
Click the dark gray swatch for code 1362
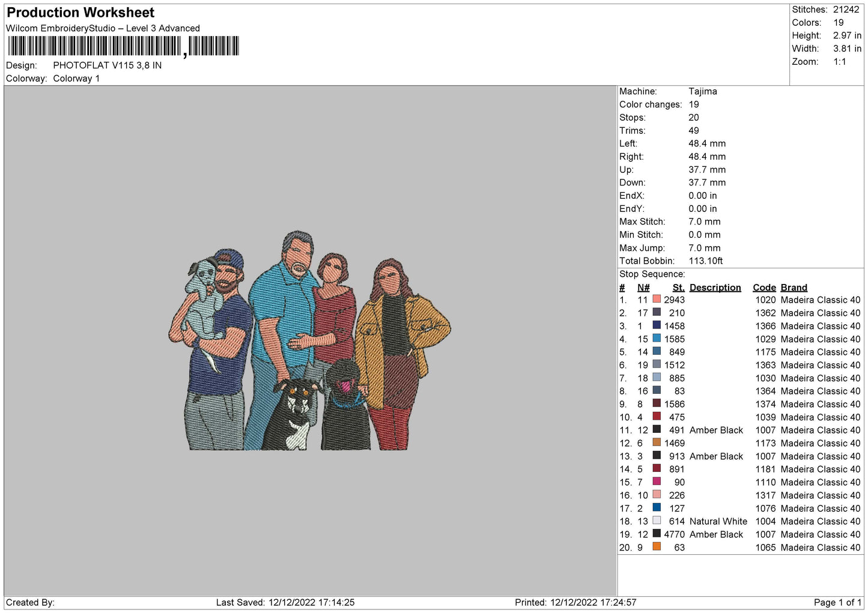pos(657,313)
